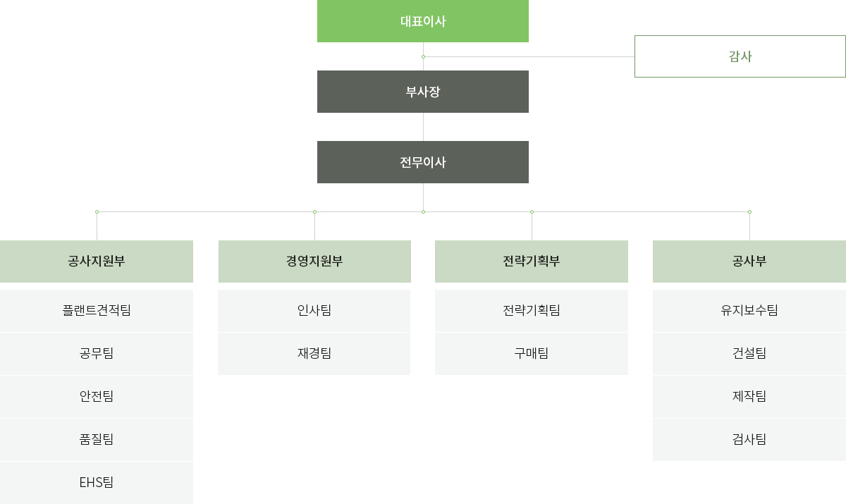Select the 공사부 department header

coord(749,262)
